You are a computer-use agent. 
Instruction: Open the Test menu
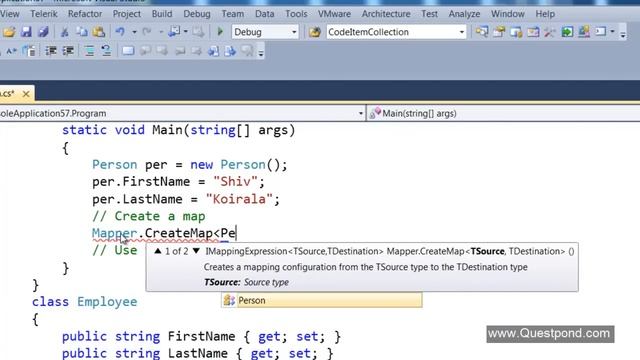pyautogui.click(x=429, y=14)
